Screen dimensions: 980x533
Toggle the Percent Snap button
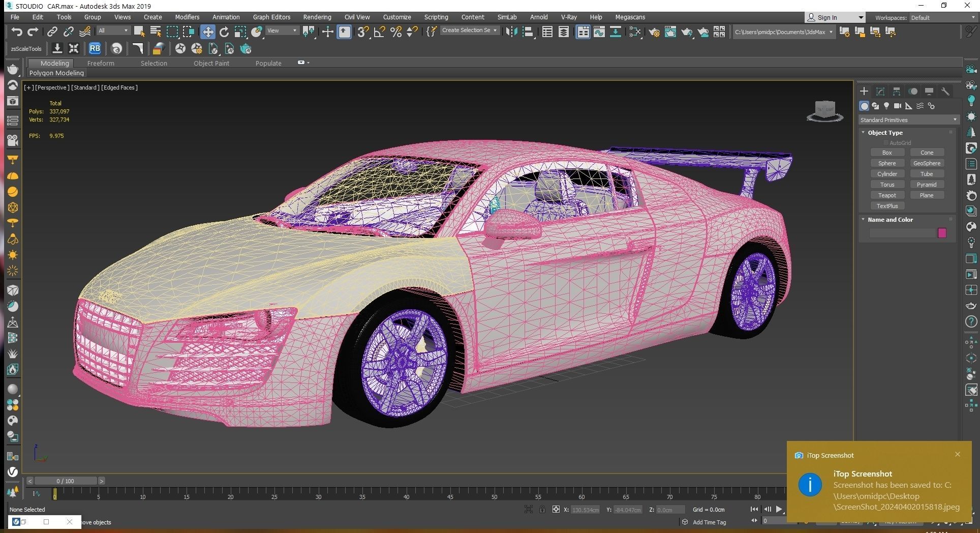[396, 32]
